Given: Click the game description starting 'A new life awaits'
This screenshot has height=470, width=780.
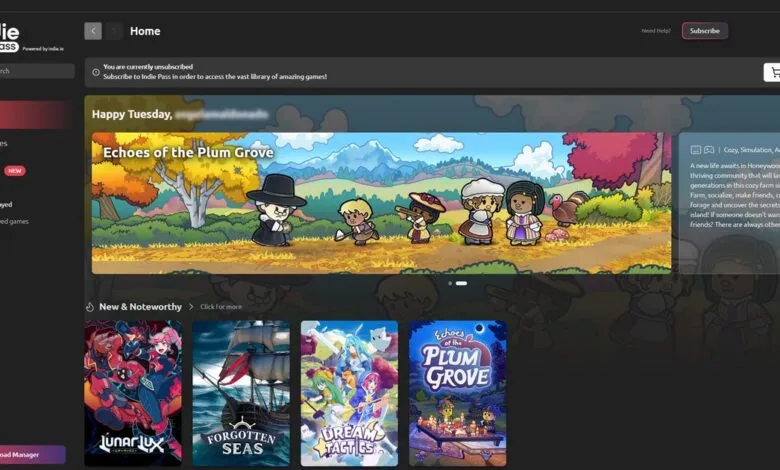Looking at the screenshot, I should [735, 195].
